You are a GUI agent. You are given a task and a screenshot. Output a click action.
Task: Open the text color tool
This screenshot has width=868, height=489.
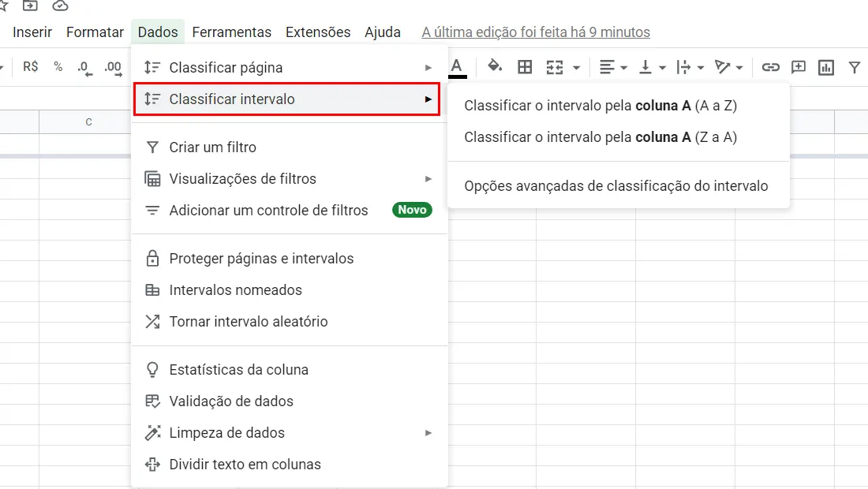457,68
